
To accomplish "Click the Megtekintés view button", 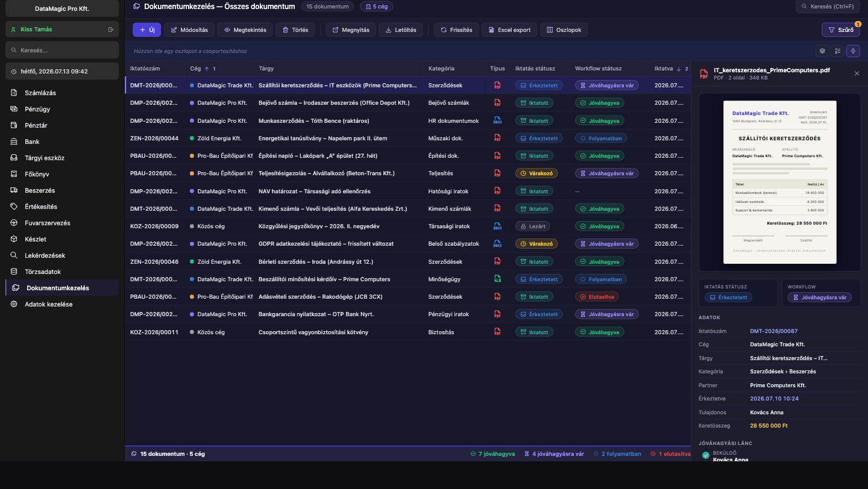I will [x=245, y=30].
